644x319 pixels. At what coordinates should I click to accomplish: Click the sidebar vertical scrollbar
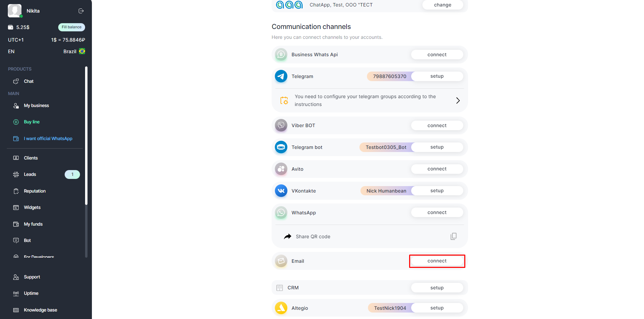click(86, 136)
